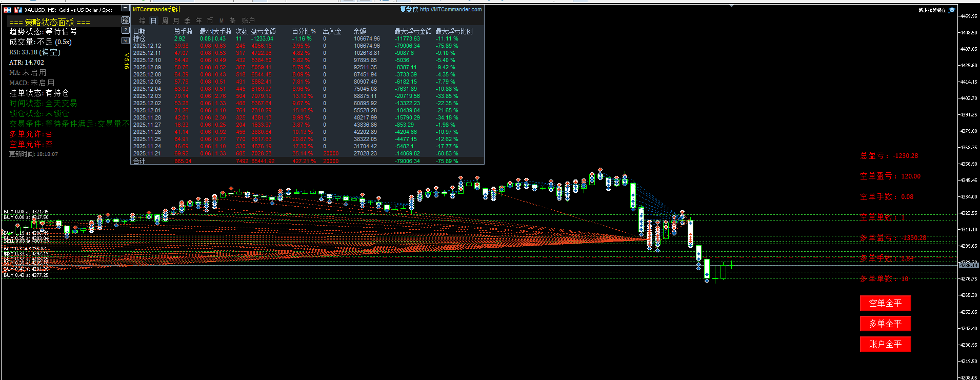This screenshot has width=980, height=380.
Task: Open the 月 monthly tab
Action: tap(176, 21)
